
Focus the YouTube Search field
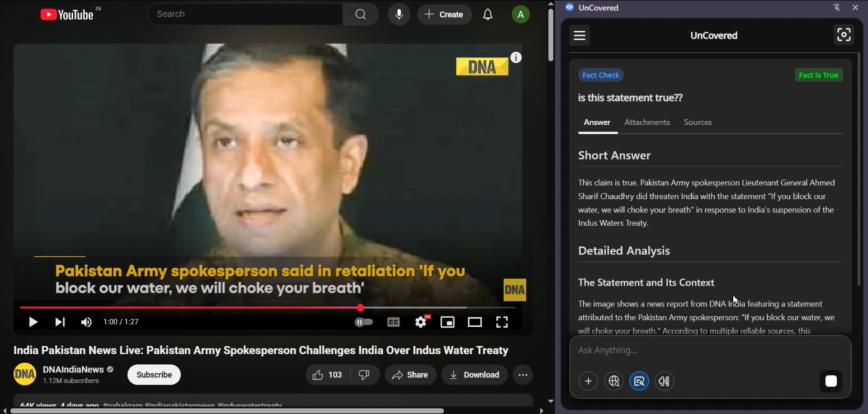tap(245, 14)
